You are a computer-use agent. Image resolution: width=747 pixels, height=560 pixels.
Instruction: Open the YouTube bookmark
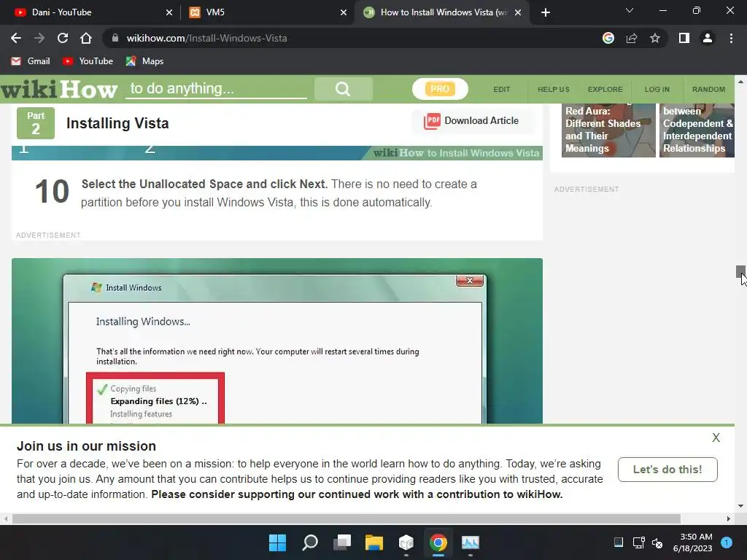[x=88, y=61]
